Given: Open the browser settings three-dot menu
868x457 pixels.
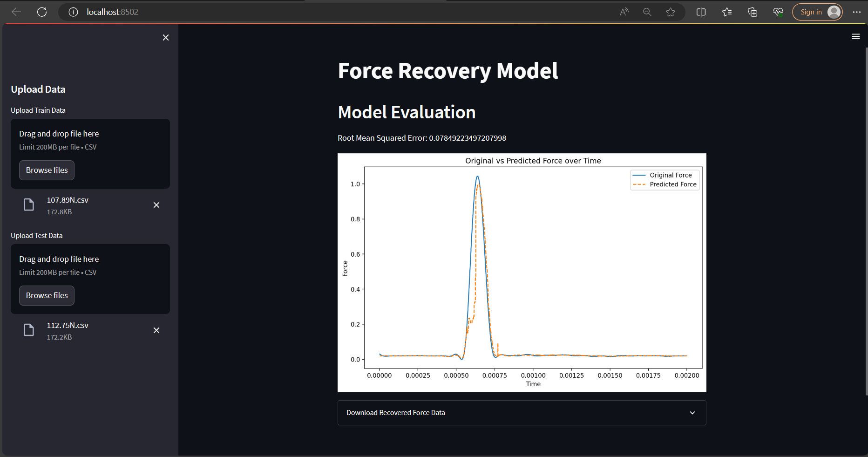Looking at the screenshot, I should [857, 12].
